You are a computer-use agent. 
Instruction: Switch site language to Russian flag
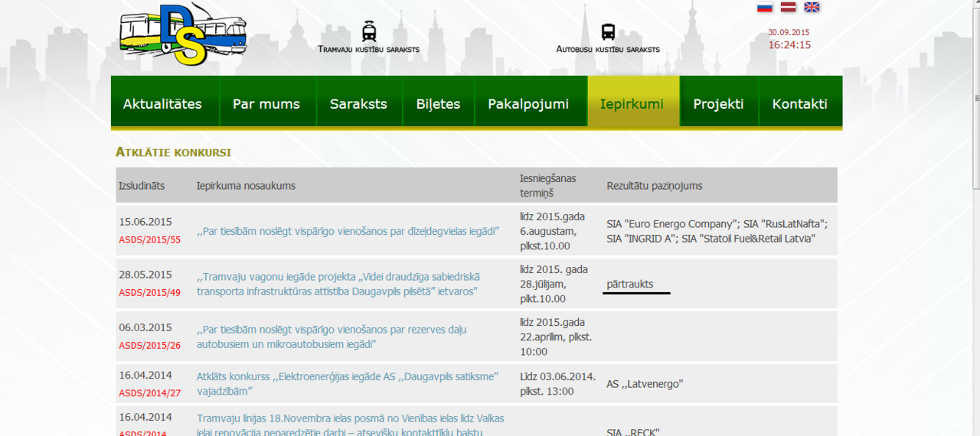765,7
